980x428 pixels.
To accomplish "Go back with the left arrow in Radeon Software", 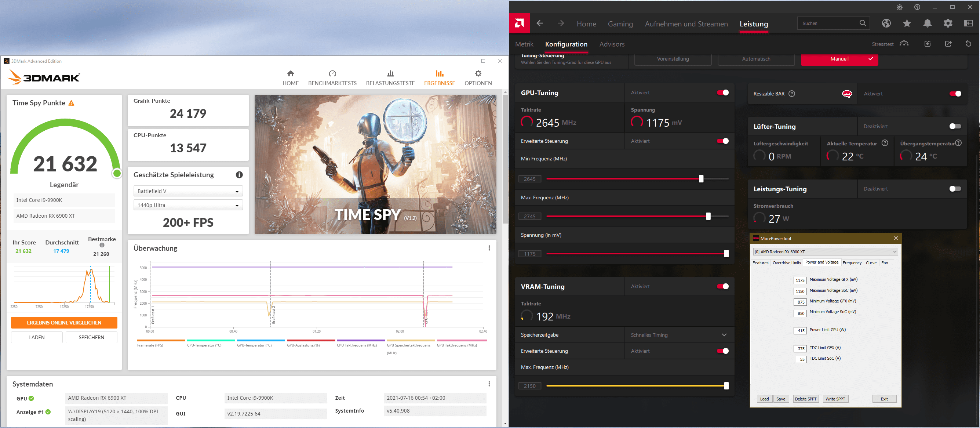I will [540, 23].
